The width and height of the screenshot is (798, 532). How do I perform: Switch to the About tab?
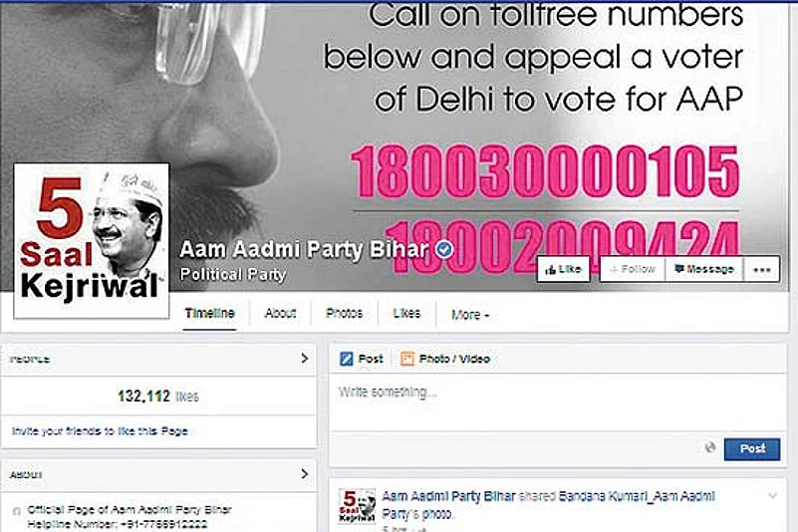(280, 313)
